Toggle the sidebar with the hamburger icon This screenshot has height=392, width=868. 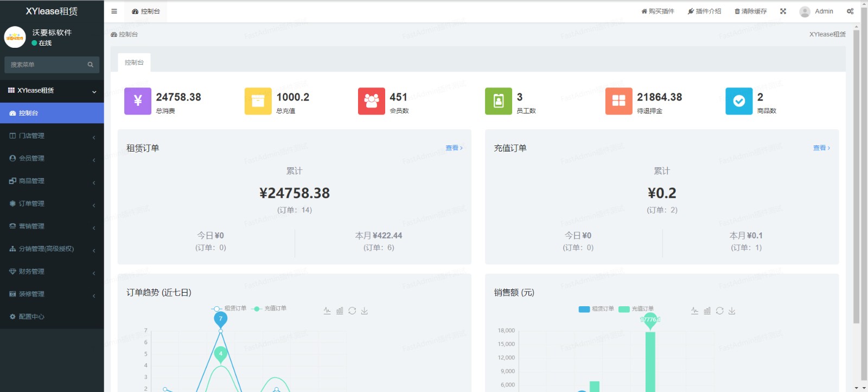point(114,11)
